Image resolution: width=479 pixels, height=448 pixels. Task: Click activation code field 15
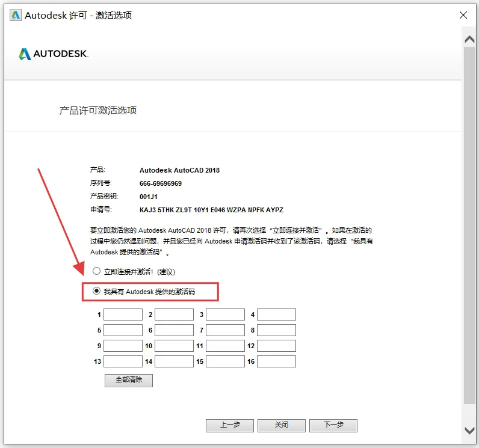coord(226,361)
